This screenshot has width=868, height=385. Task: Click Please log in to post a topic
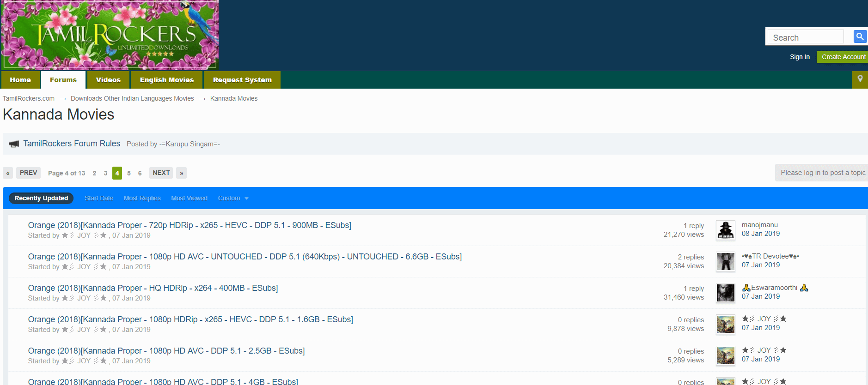pyautogui.click(x=823, y=173)
